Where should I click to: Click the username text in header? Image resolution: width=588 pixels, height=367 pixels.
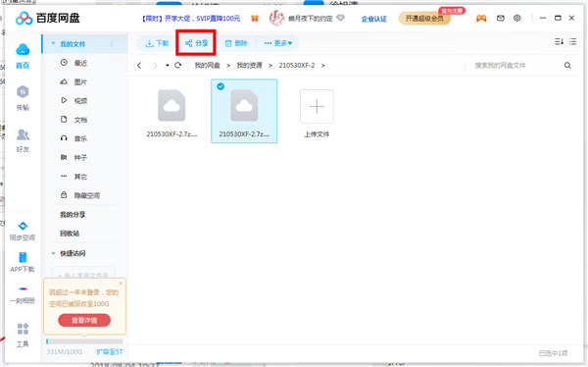coord(310,19)
